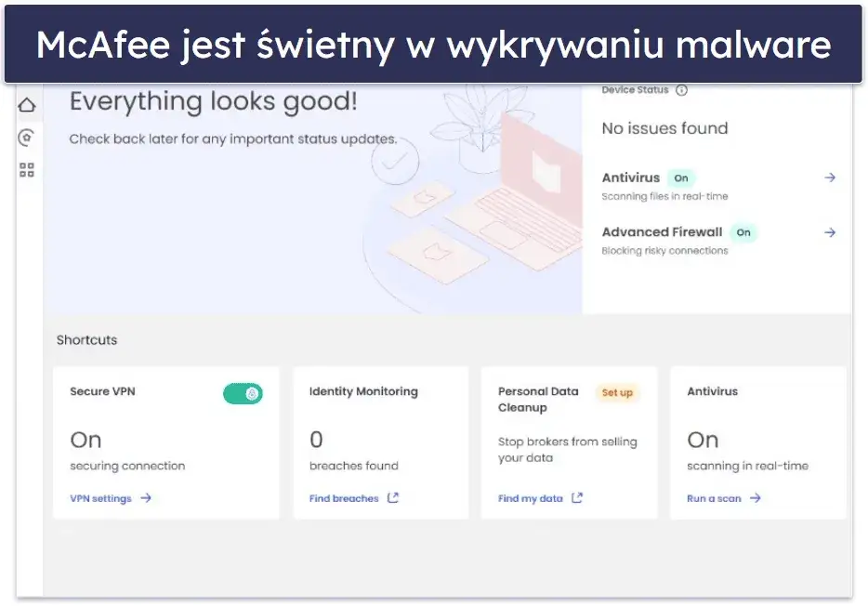The height and width of the screenshot is (606, 868).
Task: Select the Identity Monitoring shortcut card
Action: click(380, 441)
